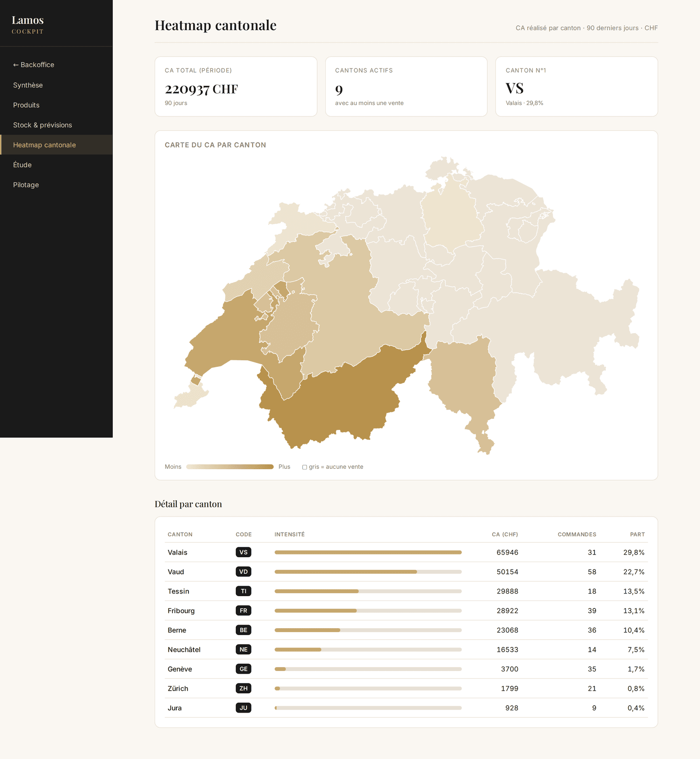700x759 pixels.
Task: Click the NE code badge
Action: [243, 650]
